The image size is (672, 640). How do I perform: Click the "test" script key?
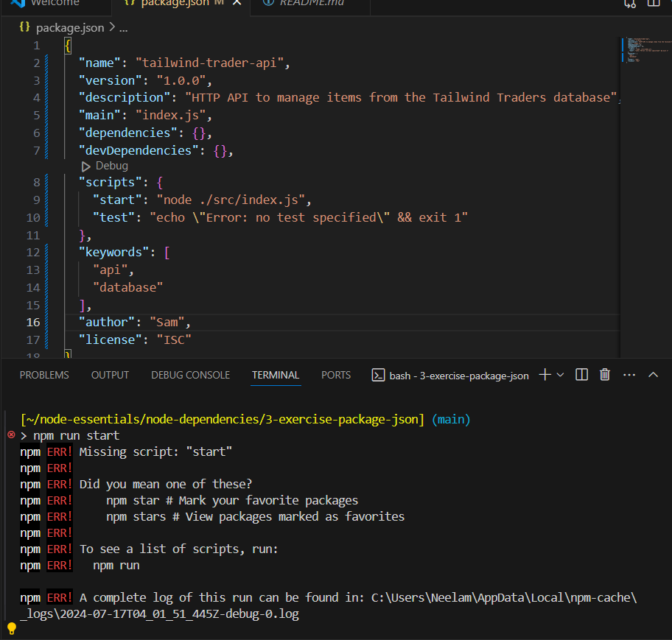point(113,217)
